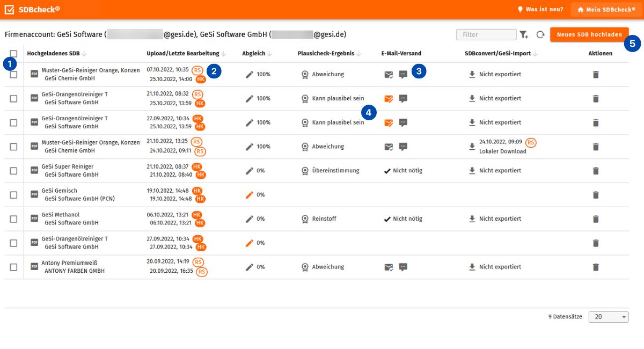Open the records-per-page dropdown showing 20
Screen dimensions: 644x349
(x=608, y=316)
